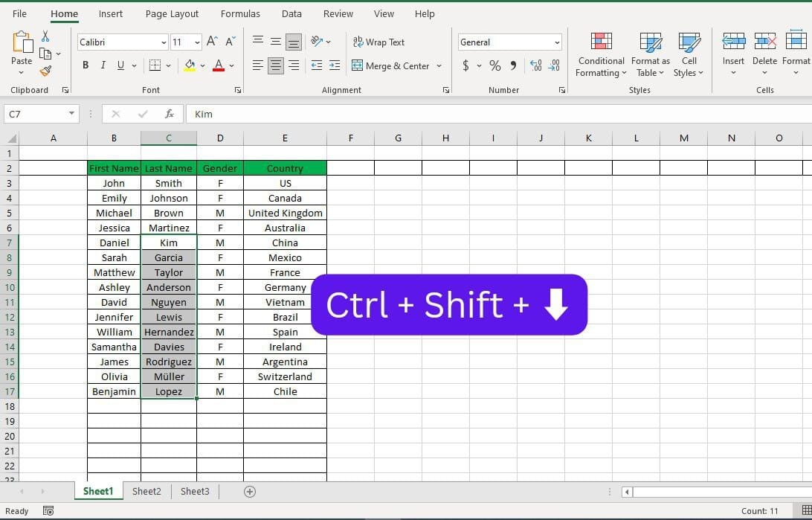Increase indent icon
The height and width of the screenshot is (520, 812).
(x=335, y=65)
